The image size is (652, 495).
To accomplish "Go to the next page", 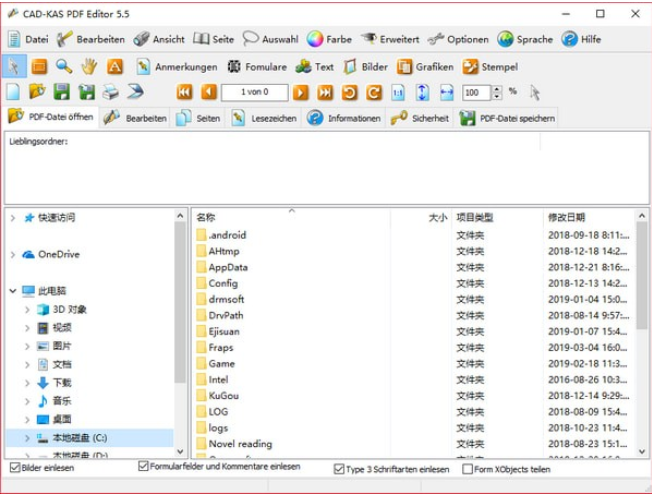I will 301,92.
